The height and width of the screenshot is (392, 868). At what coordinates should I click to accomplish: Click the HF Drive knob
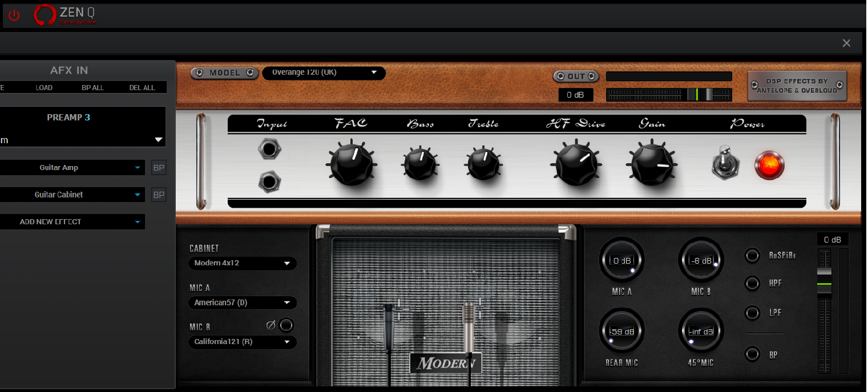pyautogui.click(x=577, y=164)
